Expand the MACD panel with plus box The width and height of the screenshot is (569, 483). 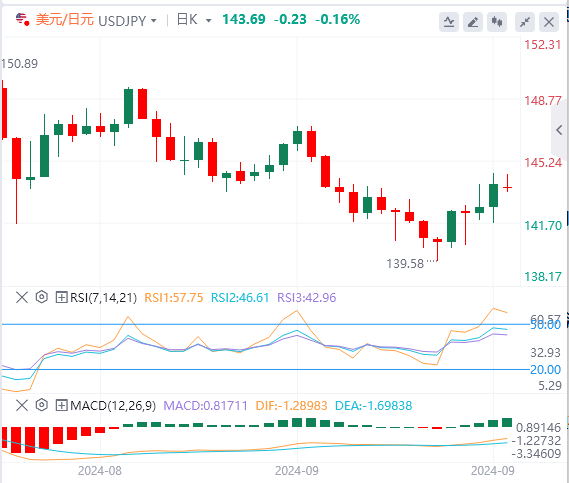tap(61, 405)
